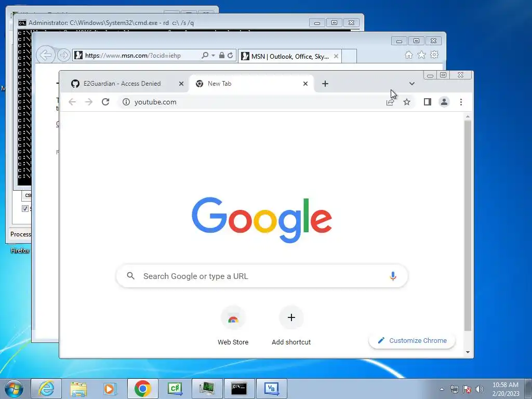The height and width of the screenshot is (399, 532).
Task: Switch to E2Guardian - Access Denied tab
Action: 122,84
